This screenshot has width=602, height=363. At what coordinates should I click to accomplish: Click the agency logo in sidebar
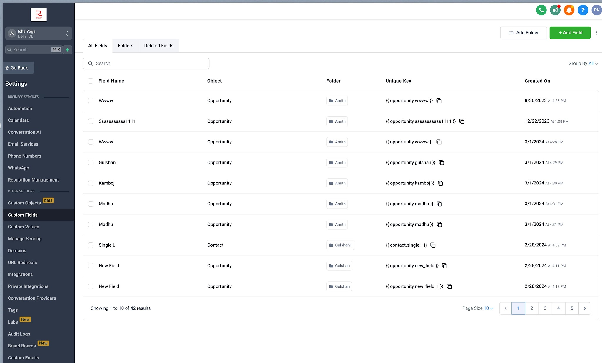pyautogui.click(x=39, y=15)
